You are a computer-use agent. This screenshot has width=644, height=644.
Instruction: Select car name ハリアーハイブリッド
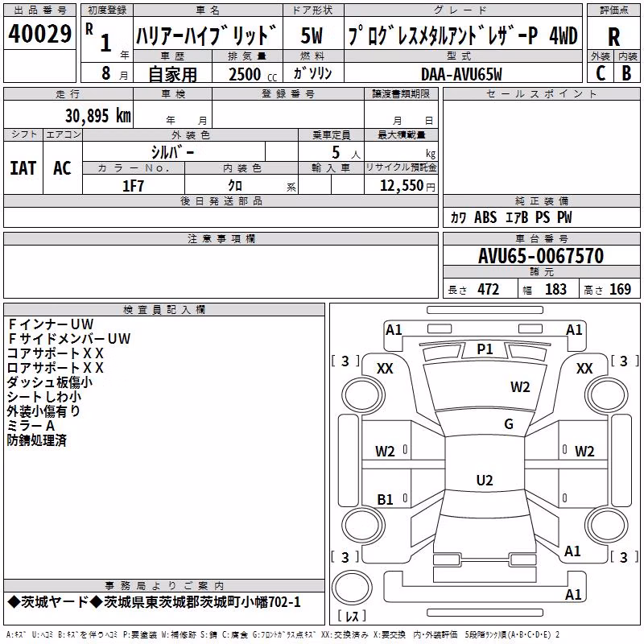pos(207,35)
